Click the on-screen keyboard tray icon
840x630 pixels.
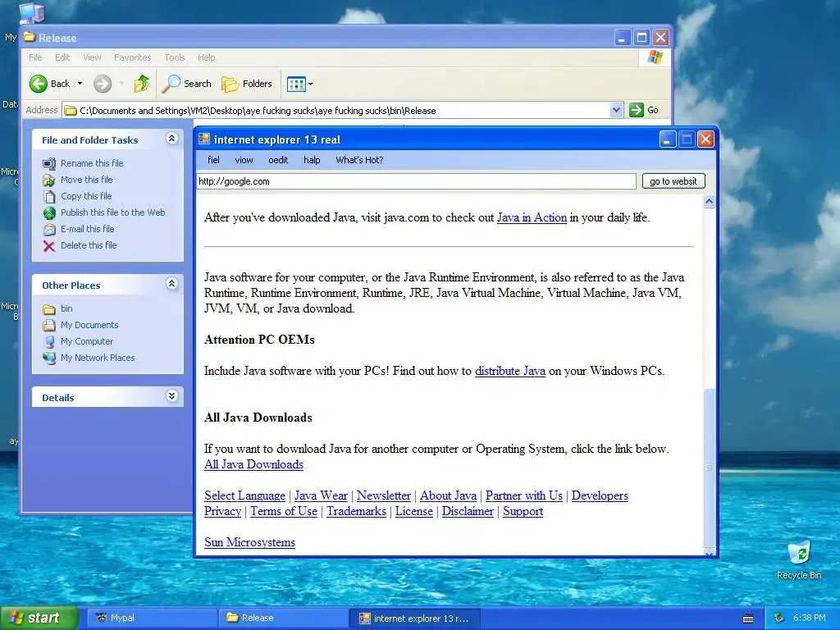(748, 619)
